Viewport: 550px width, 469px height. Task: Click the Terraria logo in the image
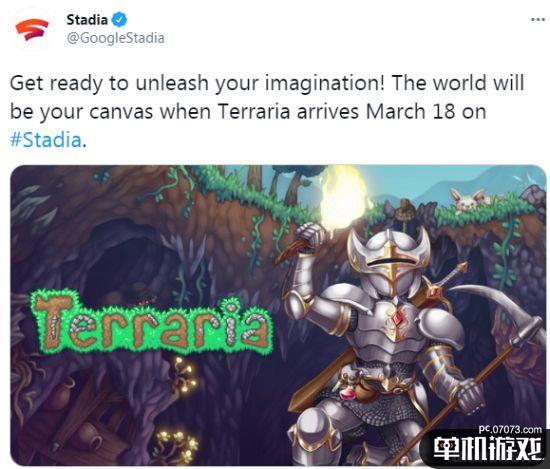(152, 322)
